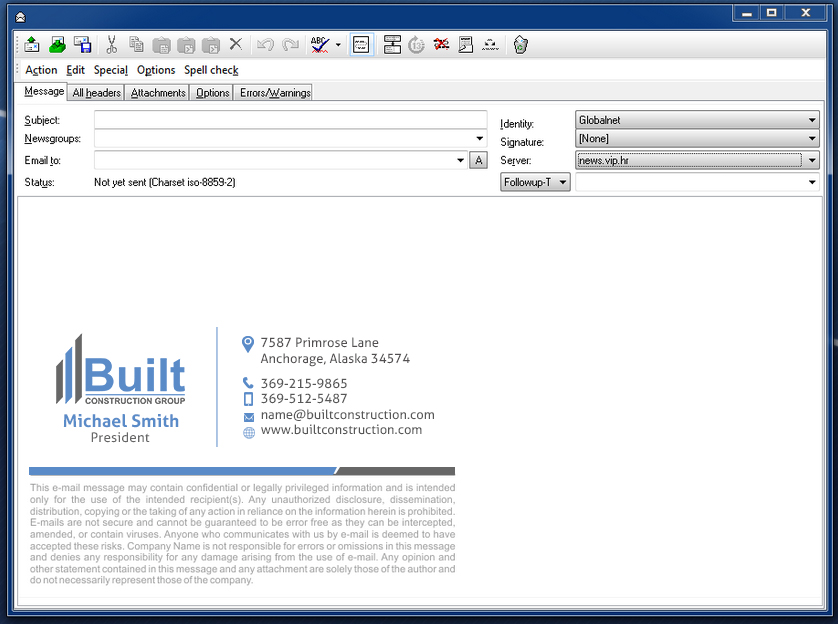Switch to the Options tab
This screenshot has width=838, height=624.
pos(212,93)
